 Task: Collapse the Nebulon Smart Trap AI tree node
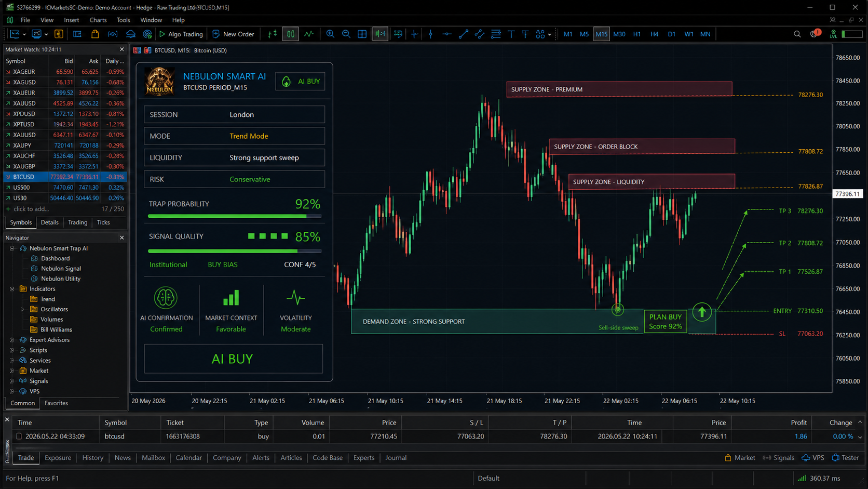(12, 248)
